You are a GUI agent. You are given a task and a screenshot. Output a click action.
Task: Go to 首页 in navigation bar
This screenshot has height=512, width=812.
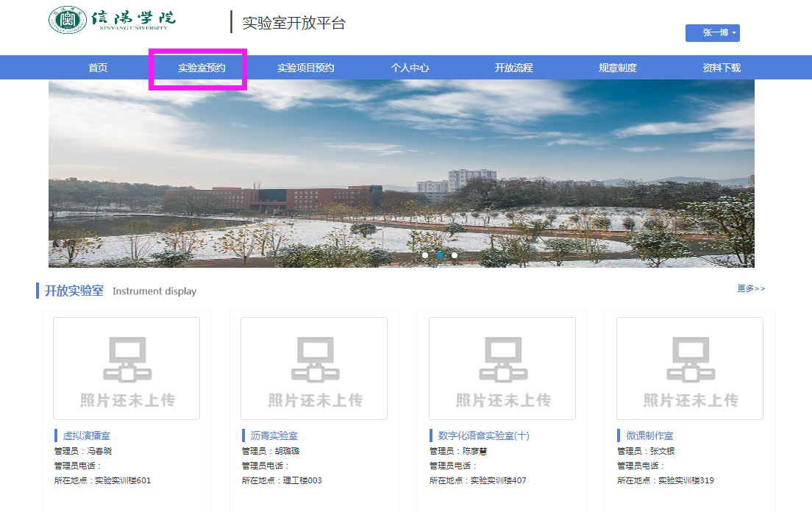coord(98,68)
